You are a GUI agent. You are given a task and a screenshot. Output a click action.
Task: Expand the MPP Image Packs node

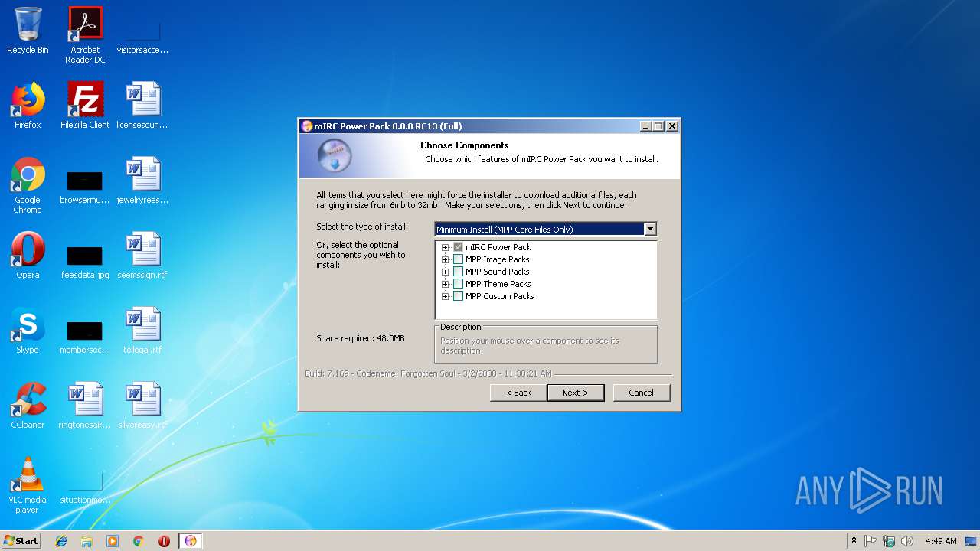446,259
